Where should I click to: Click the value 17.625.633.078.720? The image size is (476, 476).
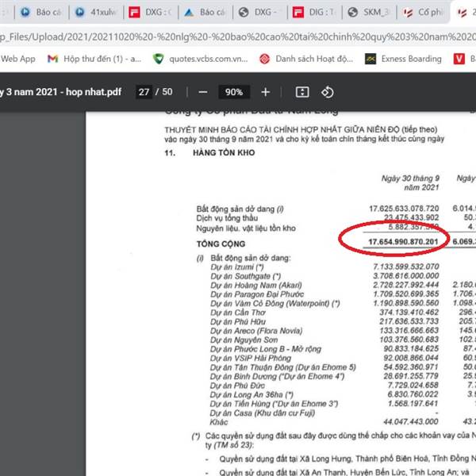coord(404,209)
